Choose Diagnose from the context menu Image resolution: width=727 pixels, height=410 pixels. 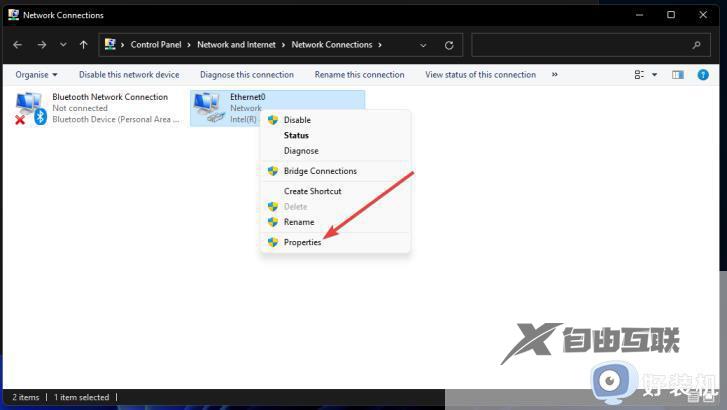pyautogui.click(x=336, y=151)
